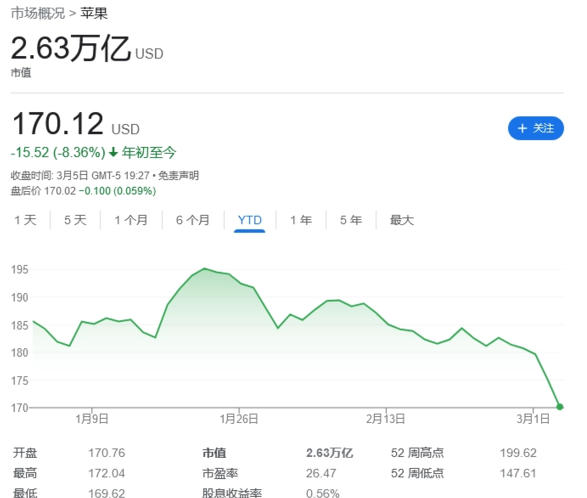
Task: Click the 1月26日 axis date label
Action: click(x=239, y=419)
